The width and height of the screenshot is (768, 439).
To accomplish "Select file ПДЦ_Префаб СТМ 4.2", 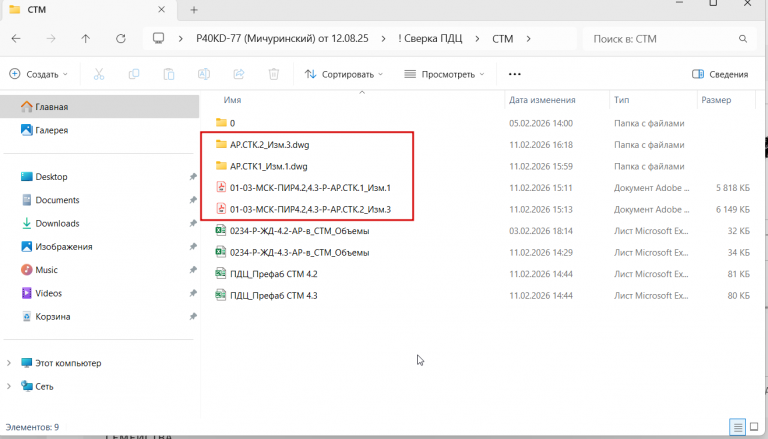I will [273, 274].
